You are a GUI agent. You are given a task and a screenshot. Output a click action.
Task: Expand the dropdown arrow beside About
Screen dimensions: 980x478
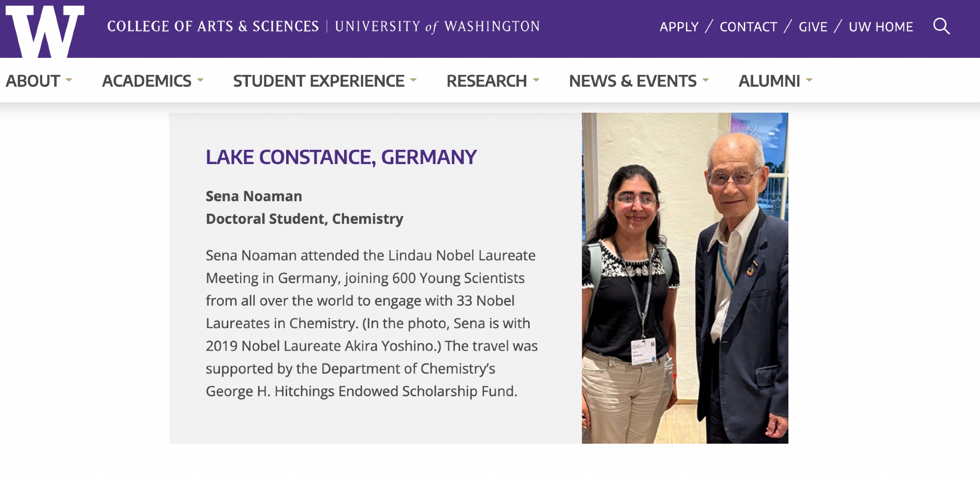(69, 80)
